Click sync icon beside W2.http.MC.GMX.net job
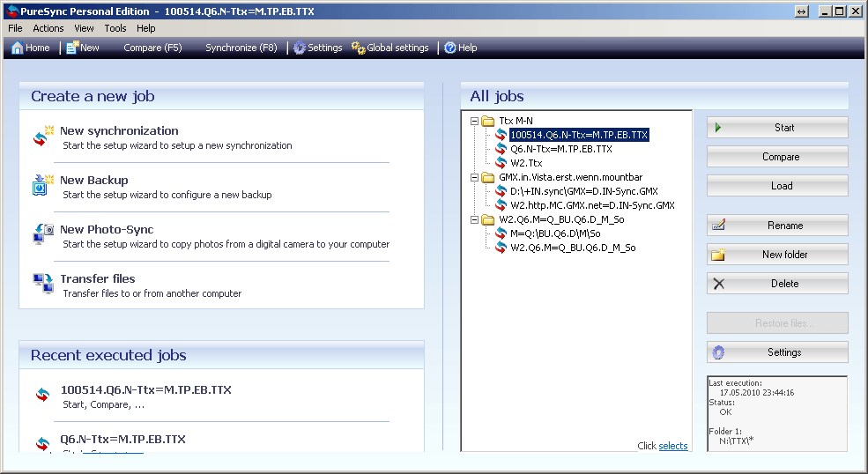868x474 pixels. (501, 205)
